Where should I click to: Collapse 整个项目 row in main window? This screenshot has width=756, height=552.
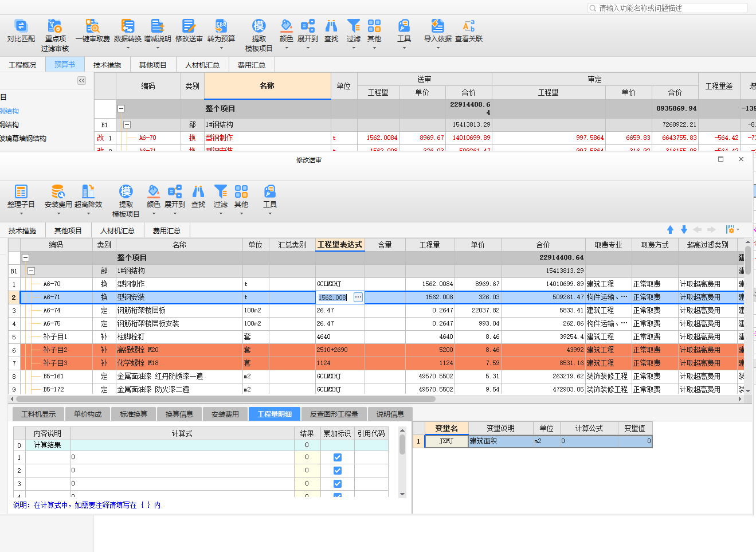click(x=122, y=108)
